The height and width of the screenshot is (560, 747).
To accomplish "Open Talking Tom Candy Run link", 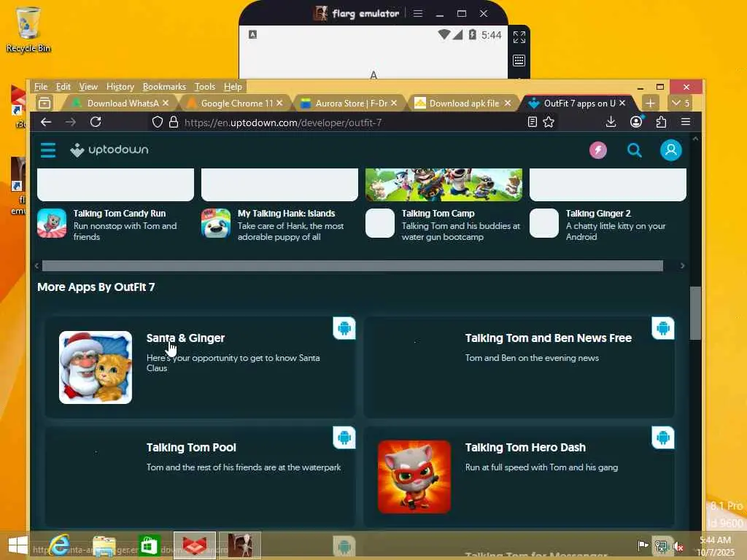I will [x=120, y=214].
